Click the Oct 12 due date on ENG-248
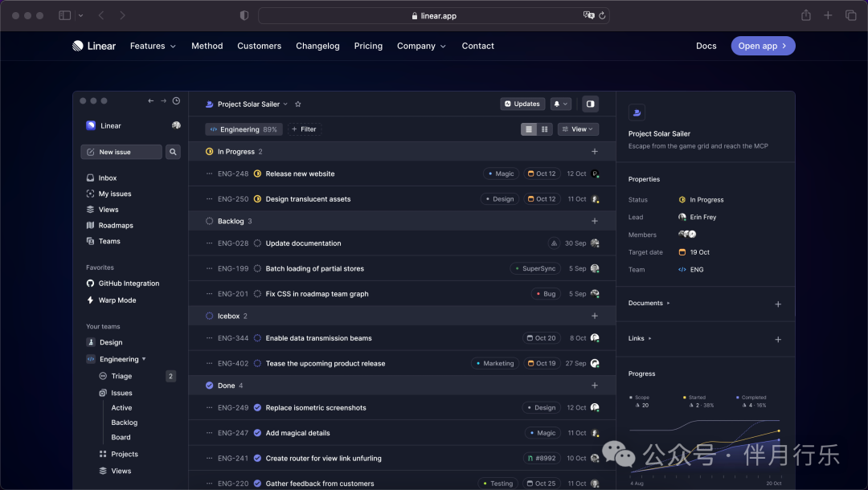Image resolution: width=868 pixels, height=490 pixels. pyautogui.click(x=542, y=174)
